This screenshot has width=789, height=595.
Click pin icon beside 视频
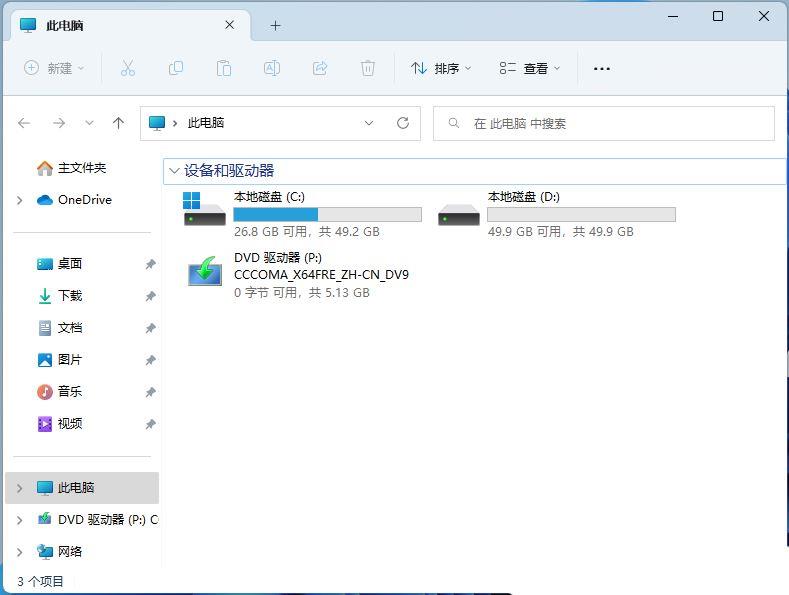150,424
